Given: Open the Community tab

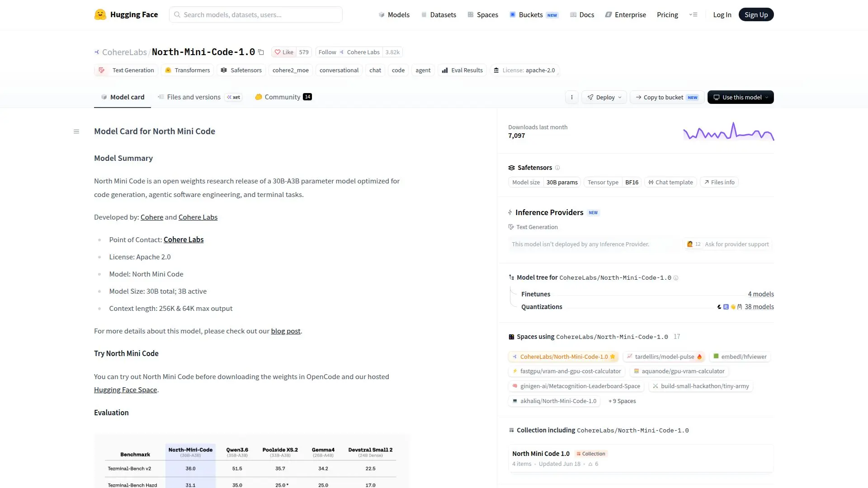Looking at the screenshot, I should coord(283,97).
